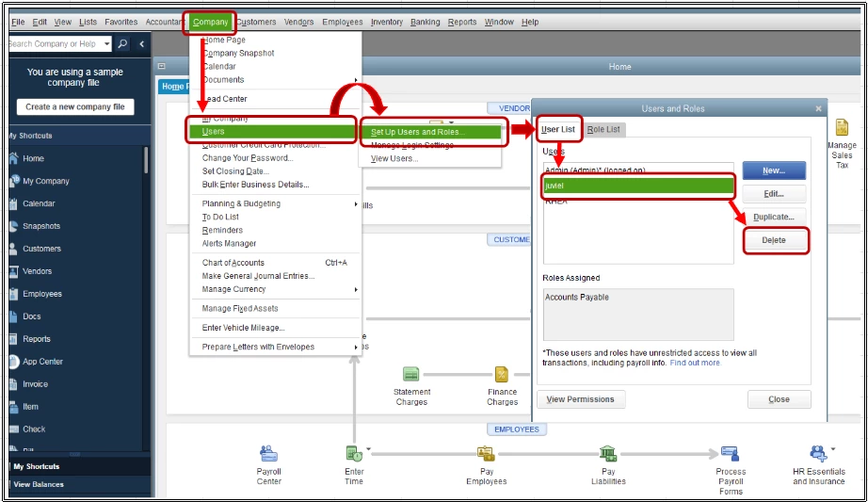Expand Planning & Budgeting submenu
The image size is (868, 502).
356,203
